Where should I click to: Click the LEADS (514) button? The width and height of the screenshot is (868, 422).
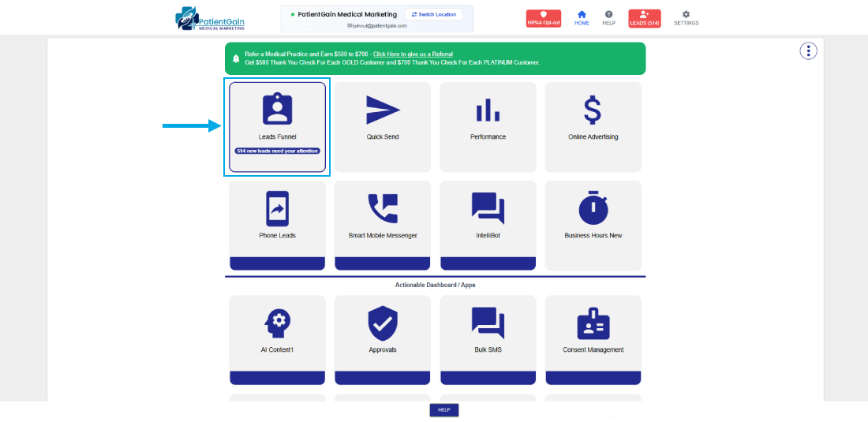point(645,18)
